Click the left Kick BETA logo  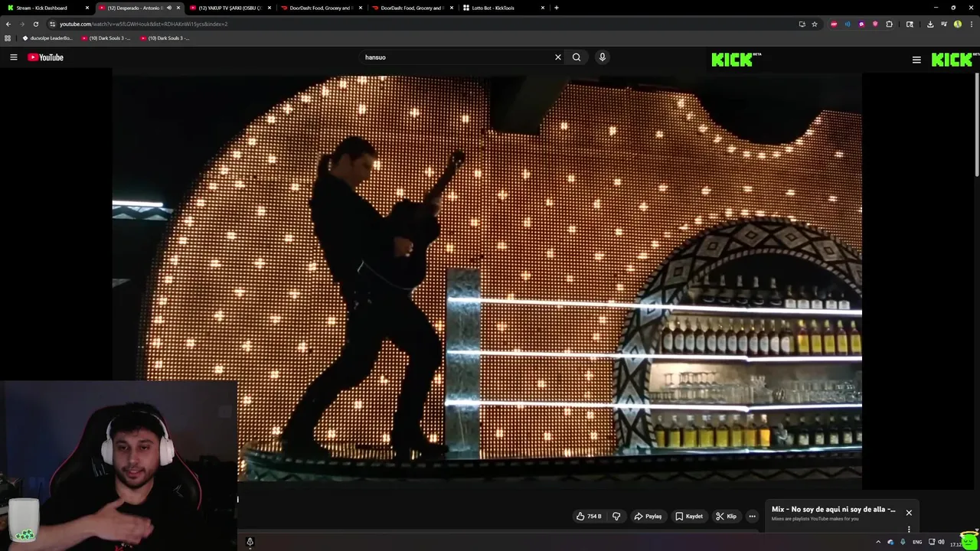pyautogui.click(x=737, y=60)
